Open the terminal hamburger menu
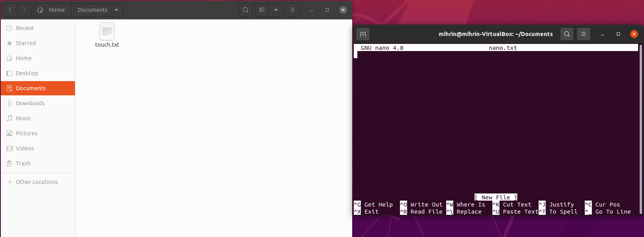 (x=583, y=34)
